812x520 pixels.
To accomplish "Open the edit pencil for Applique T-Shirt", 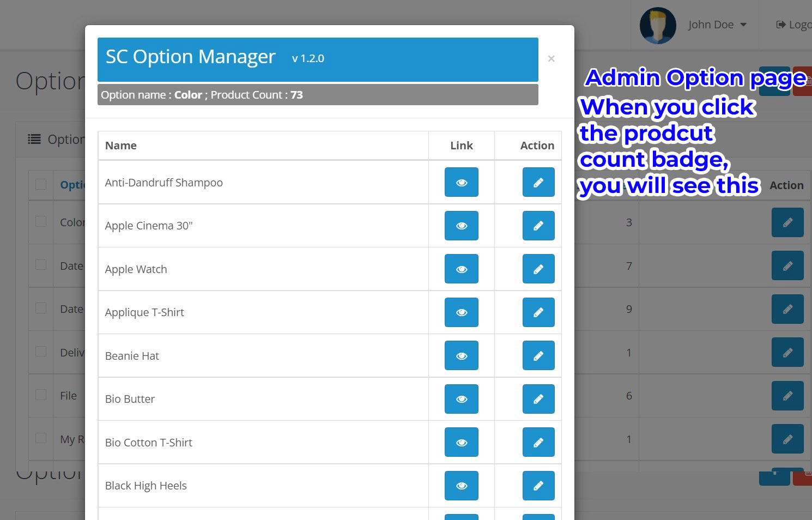I will click(538, 312).
